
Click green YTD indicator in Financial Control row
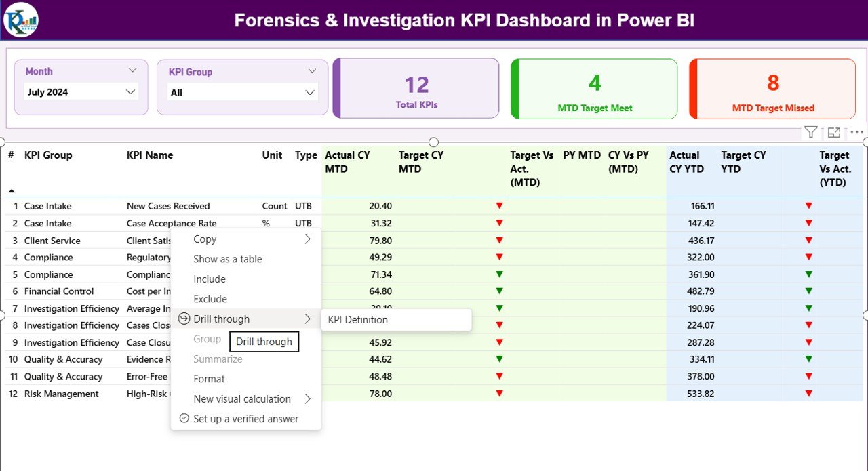pos(808,291)
